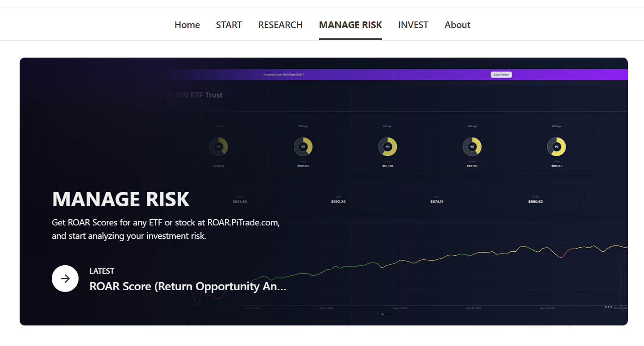Screen dimensions: 644x346
Task: Click the donut chart above price $694.04
Action: 303,146
